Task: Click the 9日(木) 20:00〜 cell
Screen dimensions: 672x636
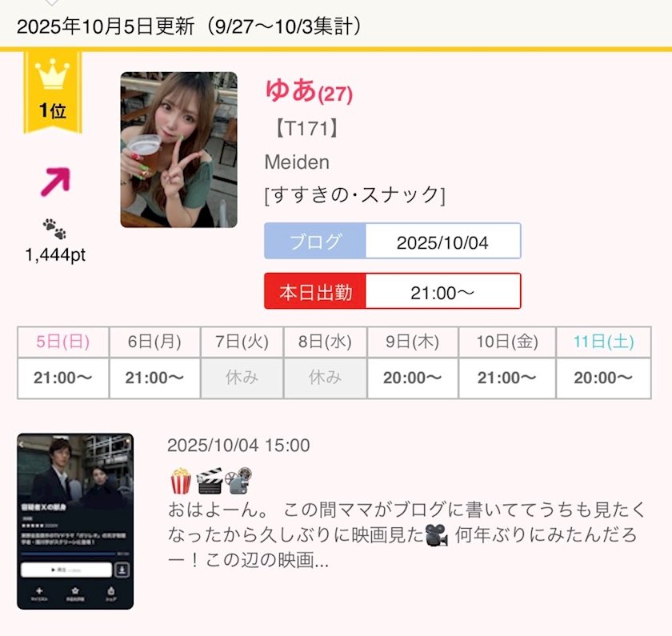Action: point(413,378)
